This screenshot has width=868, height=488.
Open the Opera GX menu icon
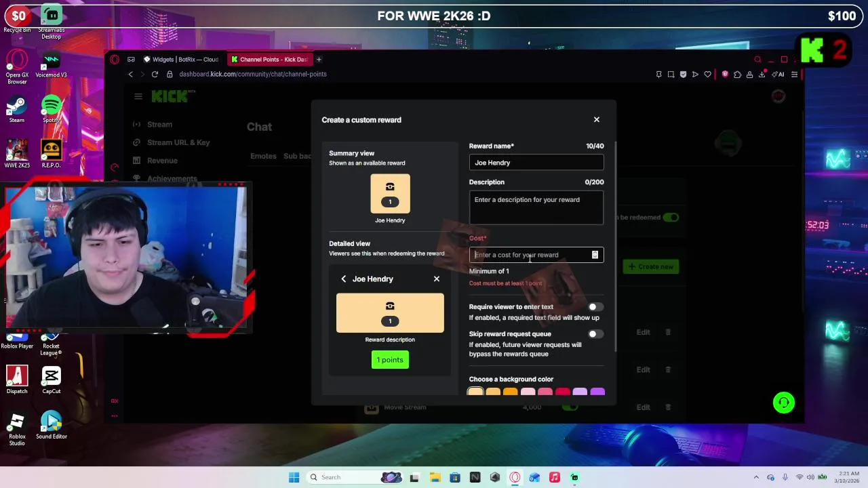click(115, 60)
